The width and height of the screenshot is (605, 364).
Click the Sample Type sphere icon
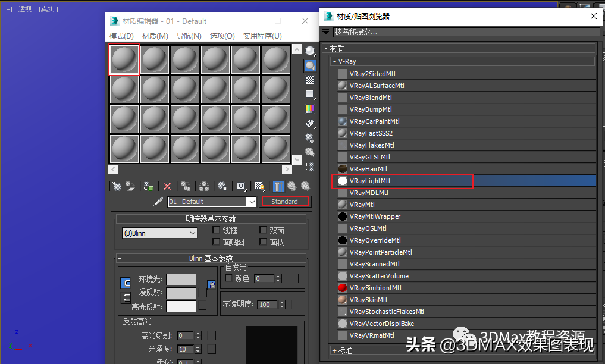[x=310, y=51]
